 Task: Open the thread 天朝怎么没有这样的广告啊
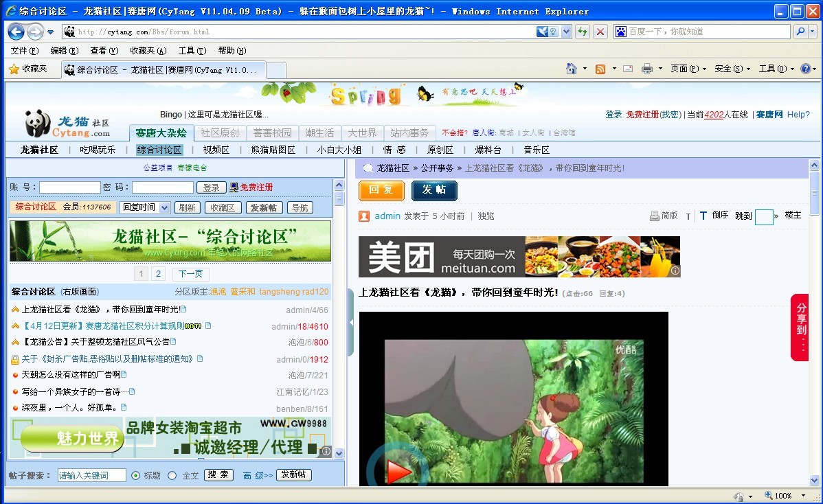[71, 375]
